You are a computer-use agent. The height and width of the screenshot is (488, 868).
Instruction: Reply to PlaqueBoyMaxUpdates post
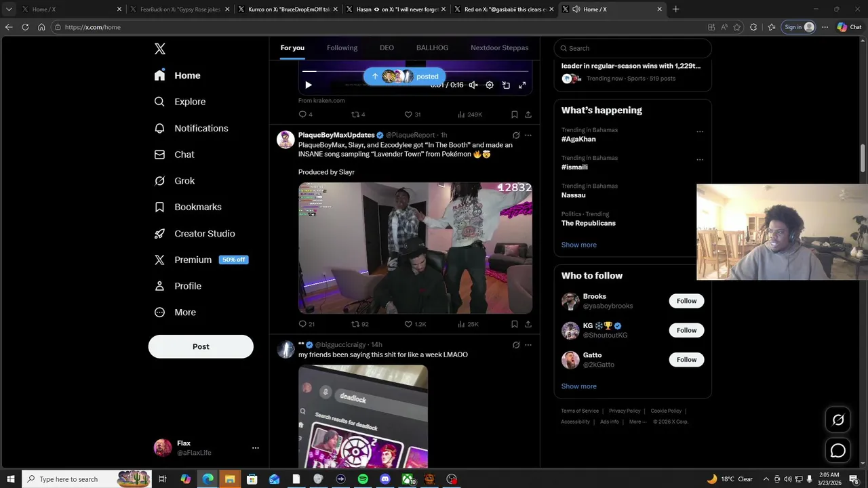pyautogui.click(x=307, y=324)
